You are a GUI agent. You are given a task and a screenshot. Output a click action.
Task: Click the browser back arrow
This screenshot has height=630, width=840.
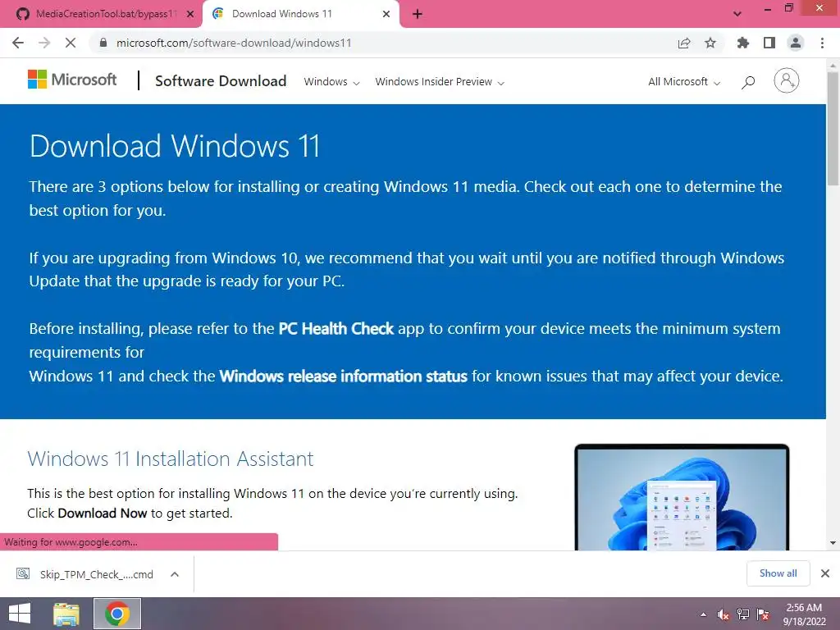click(x=18, y=43)
